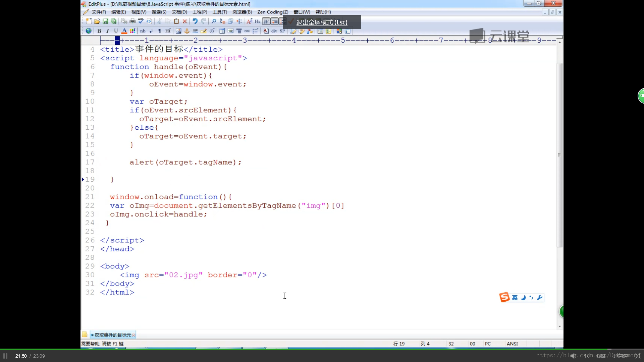The image size is (644, 362).
Task: Open the 工具(T) menu
Action: 220,12
